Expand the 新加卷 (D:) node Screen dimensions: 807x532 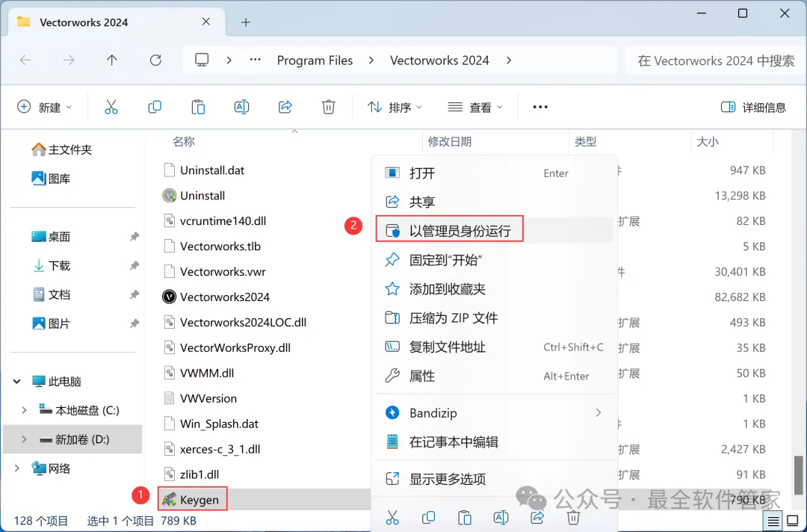24,439
